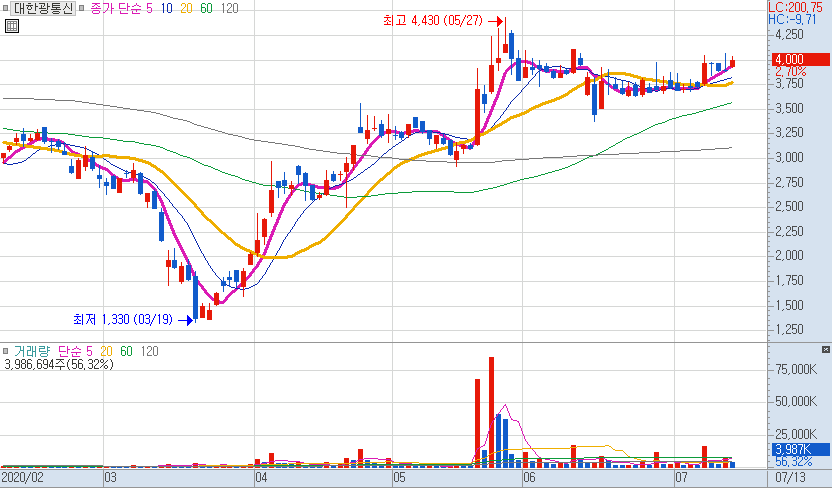Click the 3,000 price axis label
Viewport: 832px width, 488px height.
[790, 158]
